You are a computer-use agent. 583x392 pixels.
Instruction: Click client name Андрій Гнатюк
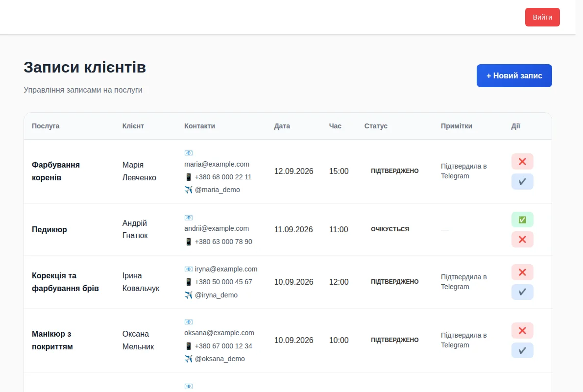tap(135, 229)
